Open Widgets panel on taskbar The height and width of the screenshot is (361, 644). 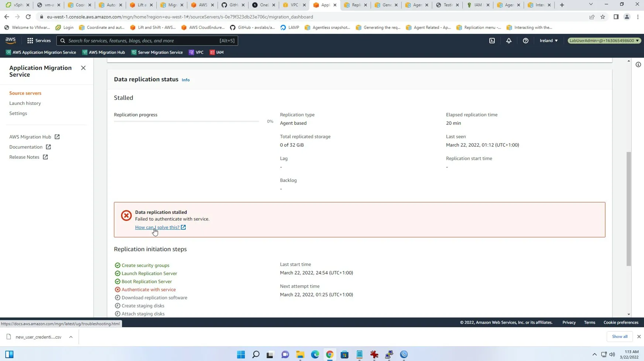10,354
